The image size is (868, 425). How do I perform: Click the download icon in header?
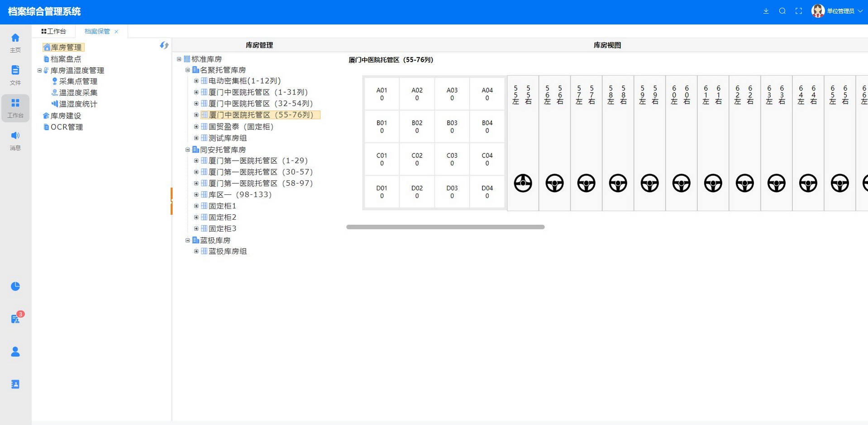pos(766,11)
